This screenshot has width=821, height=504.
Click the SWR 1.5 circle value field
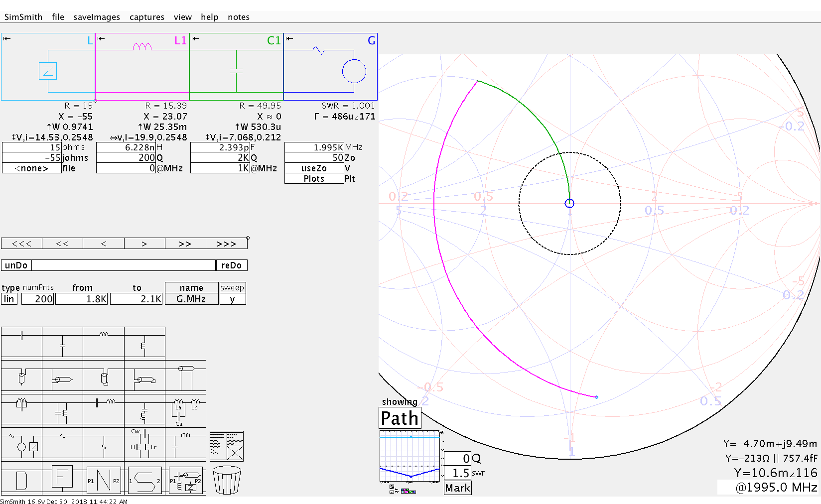coord(458,473)
